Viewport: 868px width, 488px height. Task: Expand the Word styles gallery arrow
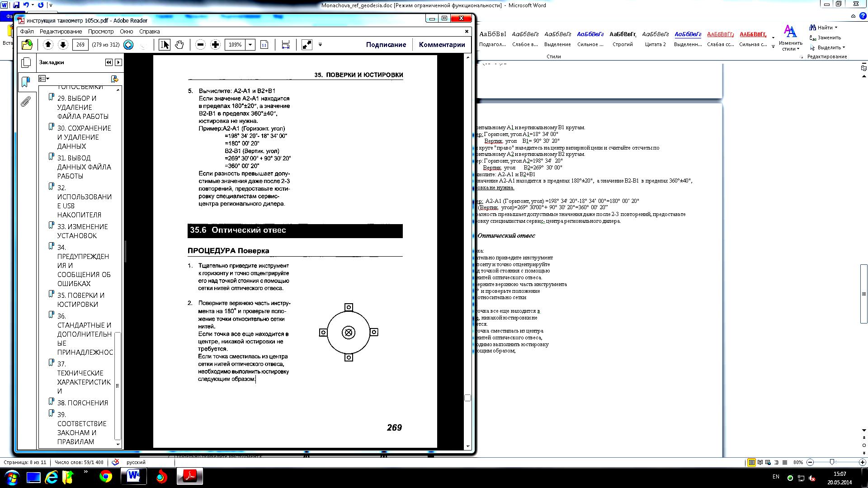pyautogui.click(x=773, y=47)
